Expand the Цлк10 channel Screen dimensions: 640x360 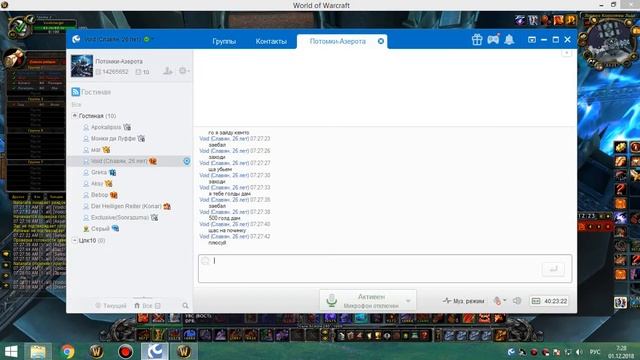75,240
